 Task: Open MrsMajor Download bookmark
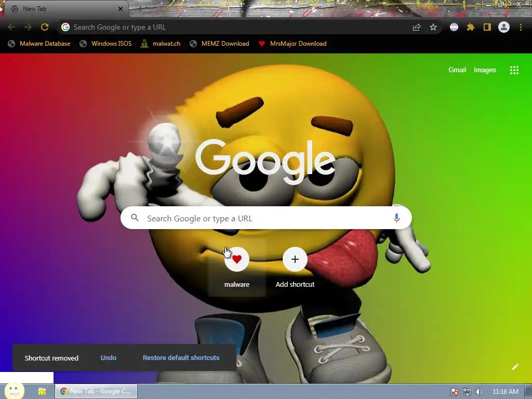292,44
